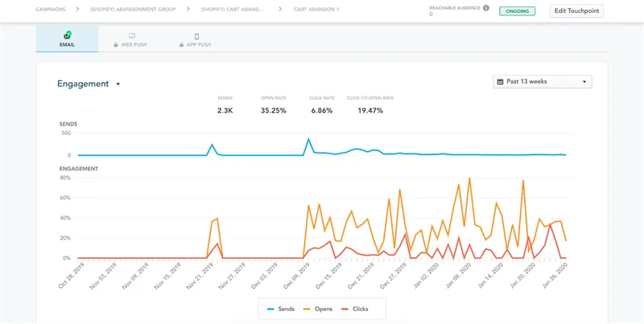Click the Nov 21, 2019 axis label
The image size is (644, 324).
point(200,276)
